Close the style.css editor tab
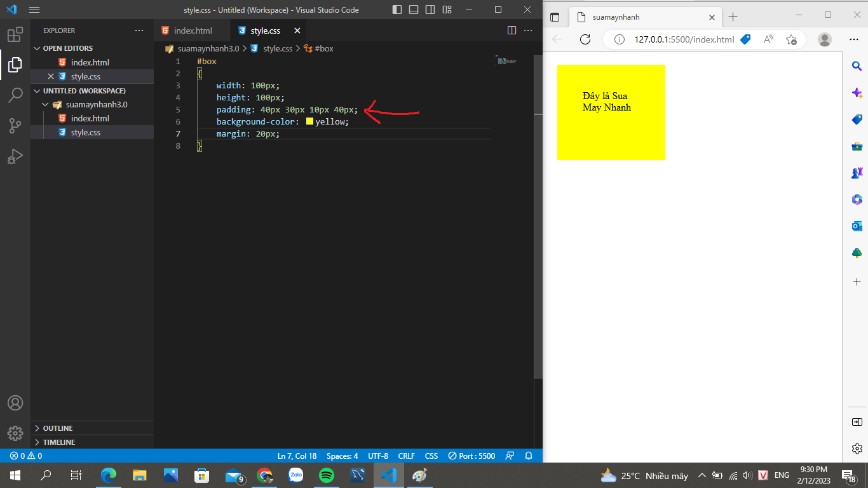This screenshot has width=868, height=488. [297, 30]
